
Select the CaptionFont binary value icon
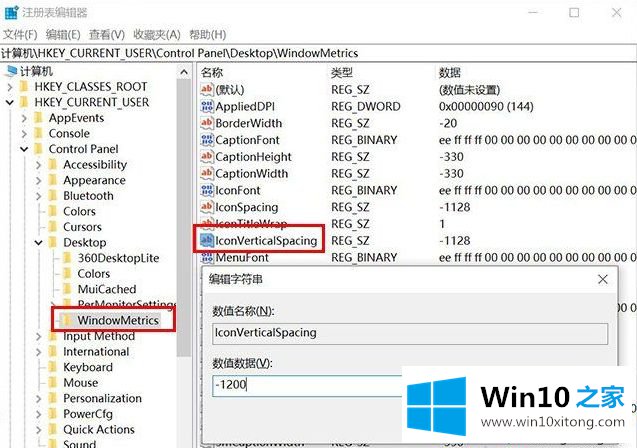(x=207, y=140)
